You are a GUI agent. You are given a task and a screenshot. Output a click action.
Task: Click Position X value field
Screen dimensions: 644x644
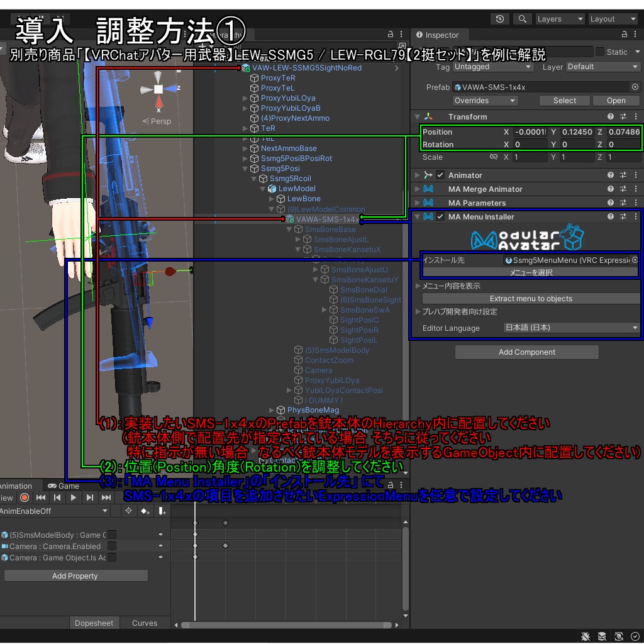pos(530,132)
